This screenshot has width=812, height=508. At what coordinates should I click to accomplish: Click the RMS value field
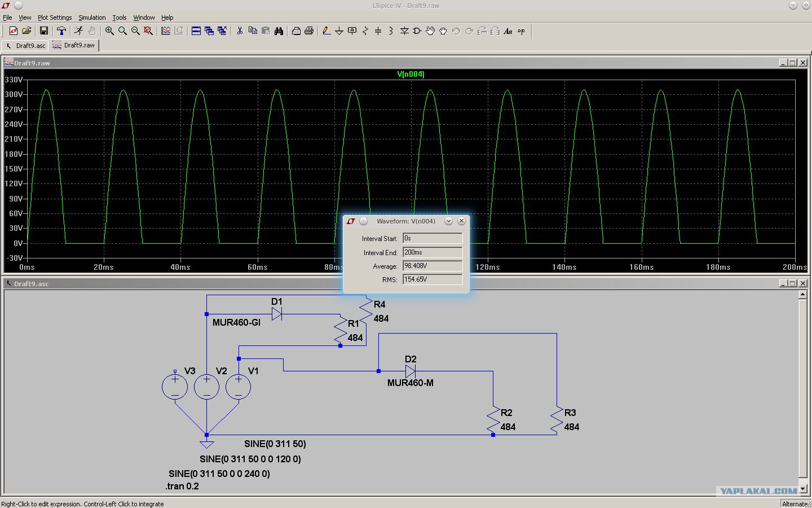pyautogui.click(x=433, y=279)
